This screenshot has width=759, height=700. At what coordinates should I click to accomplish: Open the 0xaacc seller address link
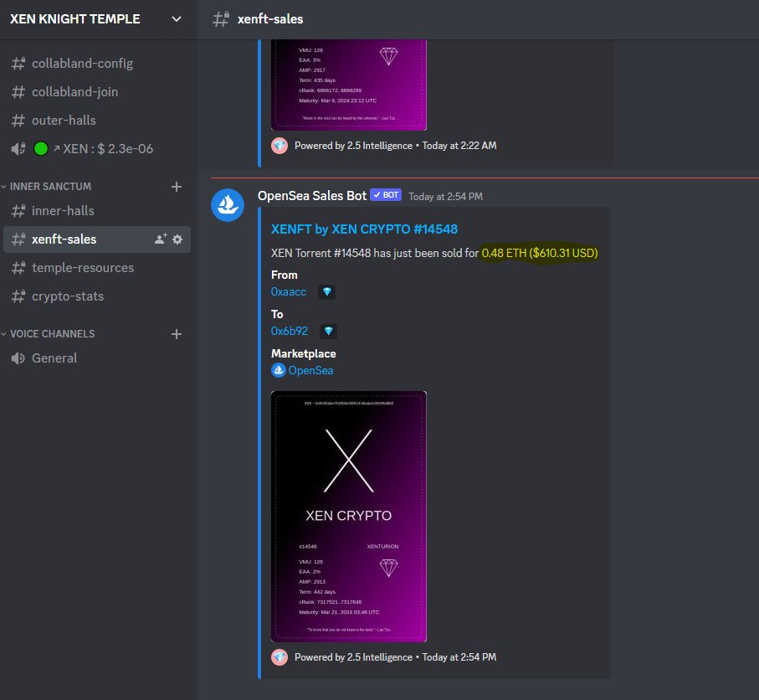click(x=288, y=291)
